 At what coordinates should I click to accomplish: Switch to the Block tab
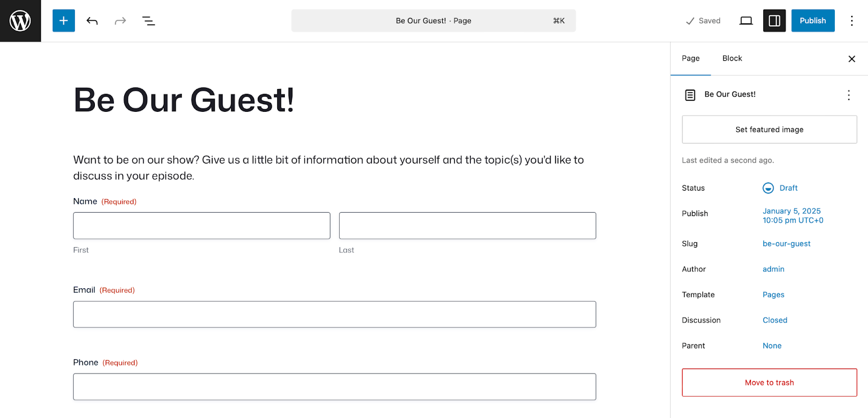[732, 58]
